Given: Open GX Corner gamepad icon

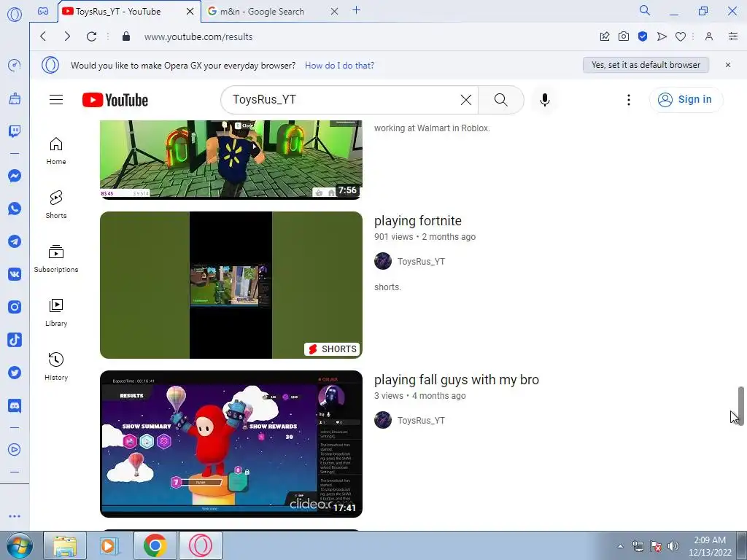Looking at the screenshot, I should click(43, 11).
